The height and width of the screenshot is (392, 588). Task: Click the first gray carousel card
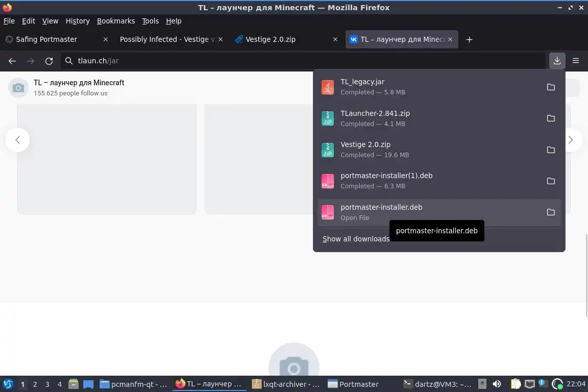point(107,159)
